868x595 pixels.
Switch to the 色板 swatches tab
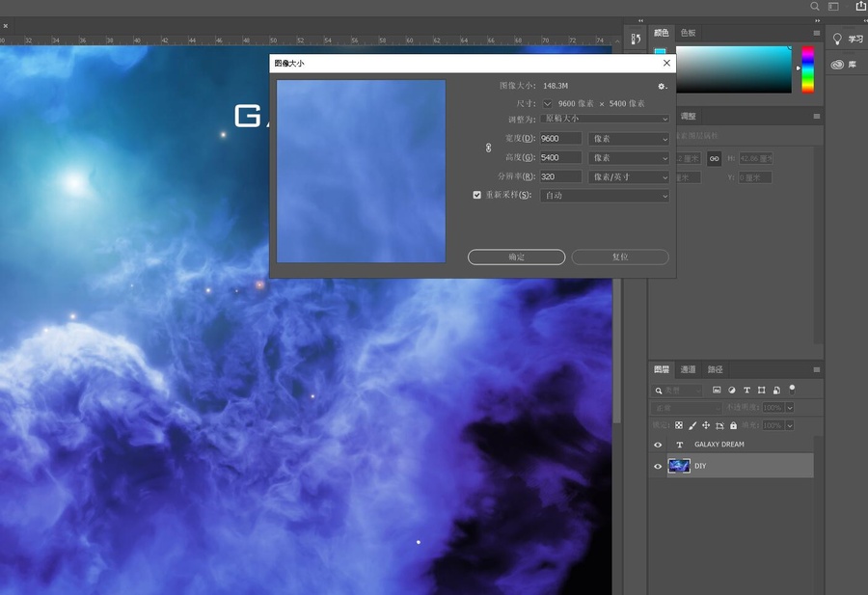tap(688, 33)
